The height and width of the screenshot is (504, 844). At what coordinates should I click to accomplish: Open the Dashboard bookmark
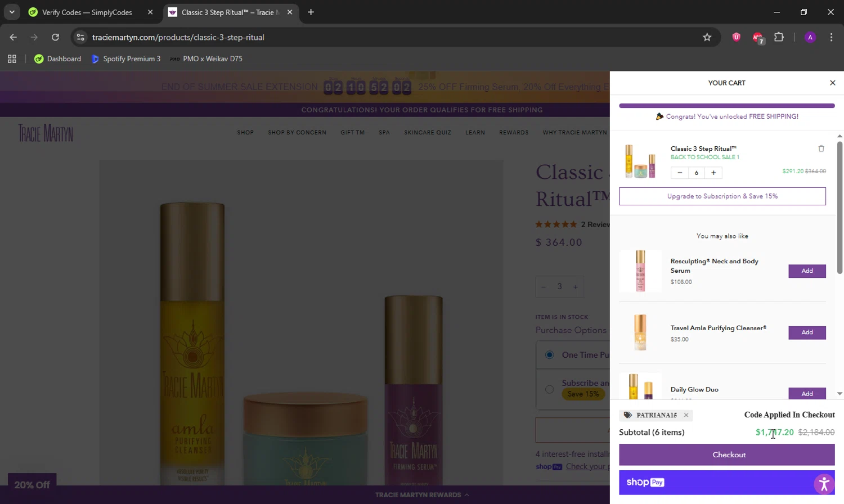point(57,58)
